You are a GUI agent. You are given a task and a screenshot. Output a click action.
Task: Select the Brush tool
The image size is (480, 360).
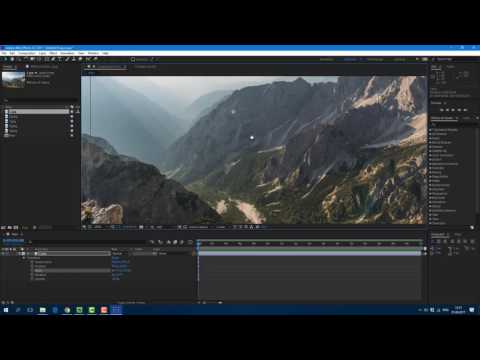(67, 59)
